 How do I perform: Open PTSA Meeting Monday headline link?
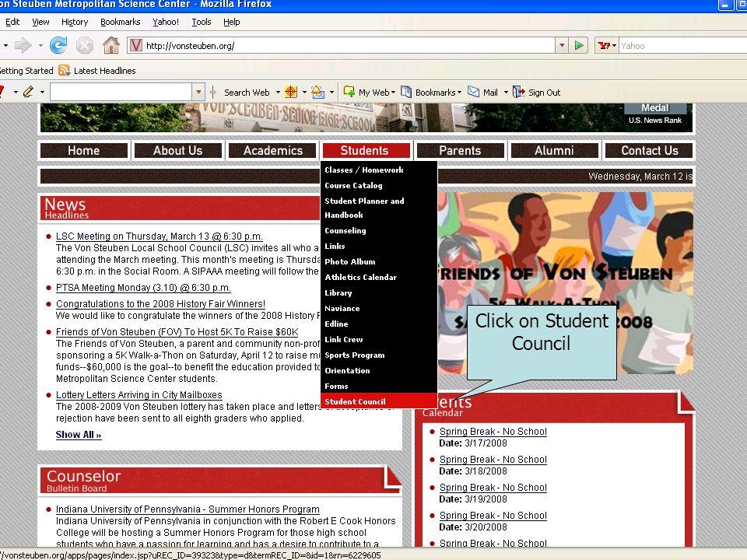pyautogui.click(x=143, y=288)
